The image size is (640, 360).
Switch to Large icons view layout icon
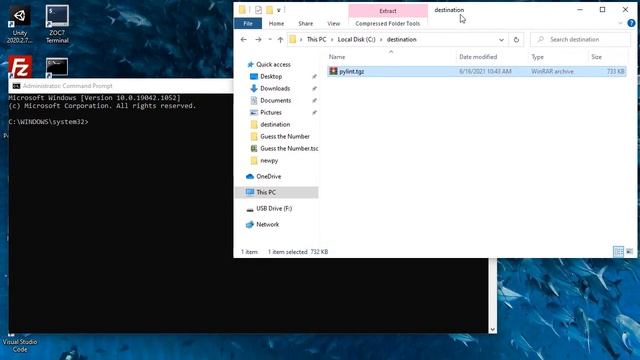coord(629,251)
